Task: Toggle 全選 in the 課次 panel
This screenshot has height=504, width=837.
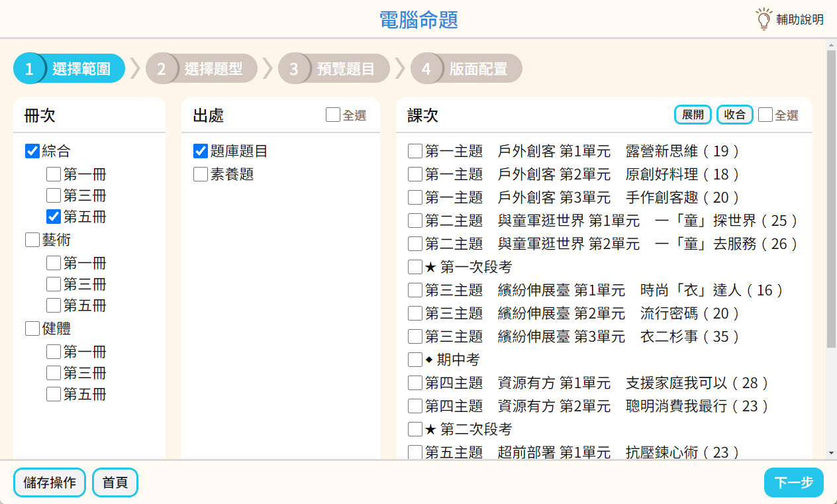Action: click(765, 115)
